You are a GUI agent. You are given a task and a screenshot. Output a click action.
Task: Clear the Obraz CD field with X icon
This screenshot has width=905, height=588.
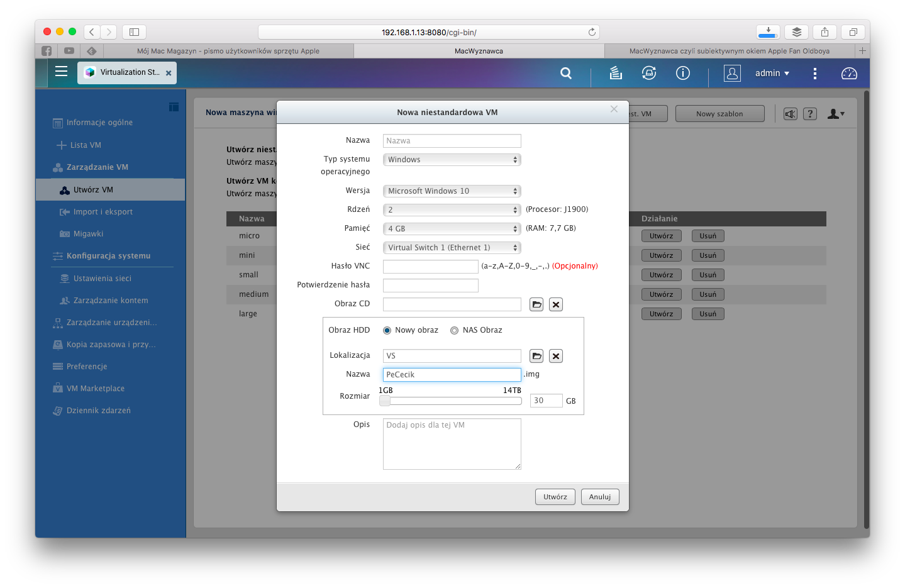pos(556,304)
